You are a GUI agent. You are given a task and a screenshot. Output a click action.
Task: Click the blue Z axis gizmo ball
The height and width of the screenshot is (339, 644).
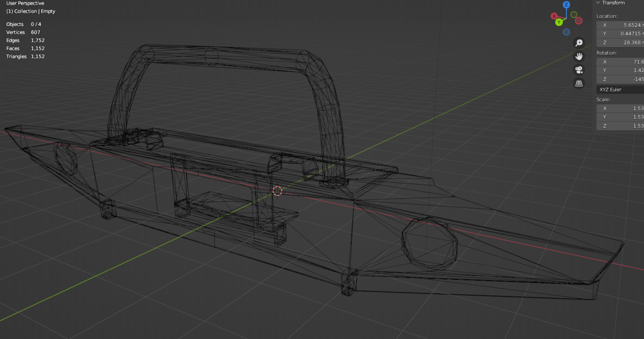566,5
